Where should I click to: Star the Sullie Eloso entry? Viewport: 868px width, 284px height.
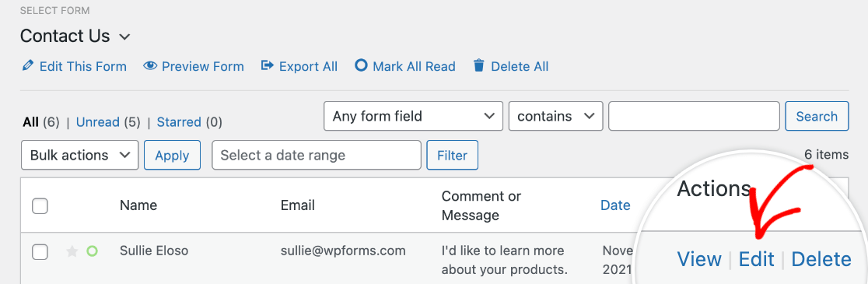[72, 252]
